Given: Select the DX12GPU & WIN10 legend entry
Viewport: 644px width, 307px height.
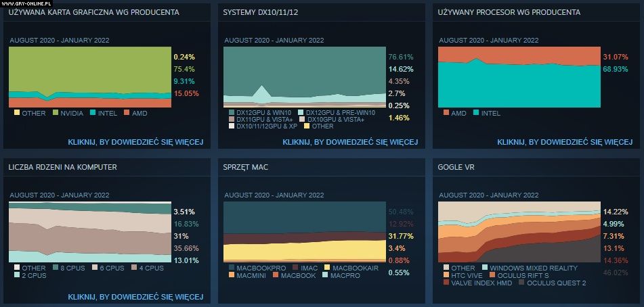Looking at the screenshot, I should 261,112.
